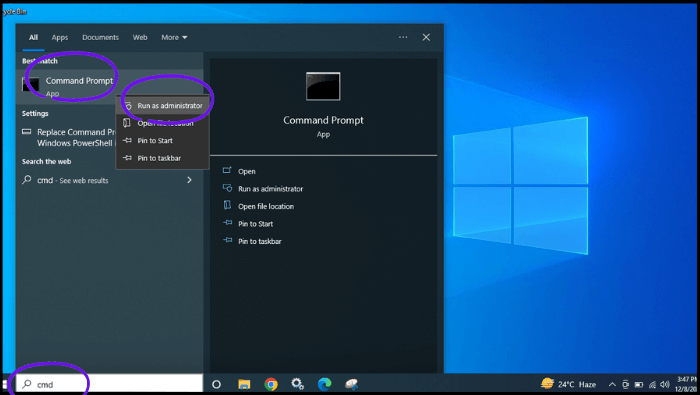This screenshot has width=700, height=395.
Task: Open the weather widget showing 24°C Haze
Action: 568,384
